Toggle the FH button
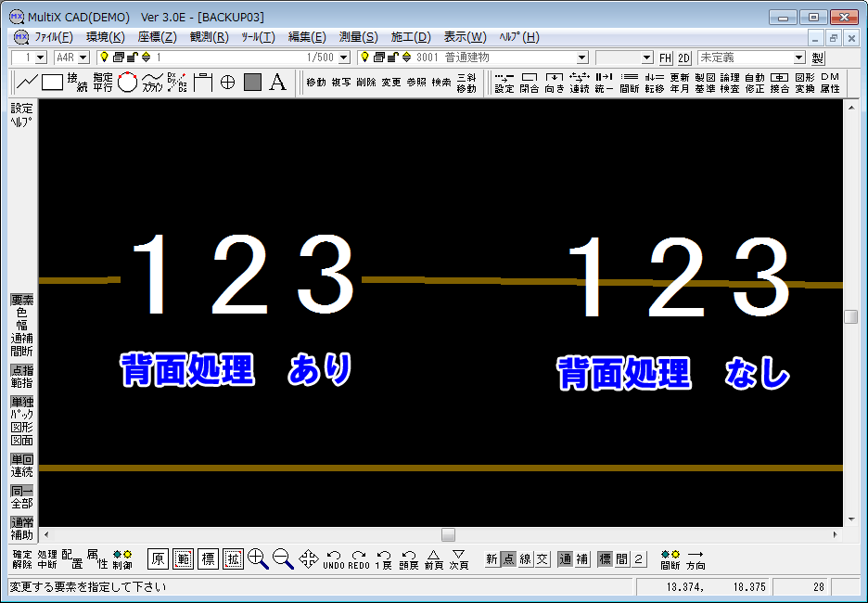868x603 pixels. [666, 58]
